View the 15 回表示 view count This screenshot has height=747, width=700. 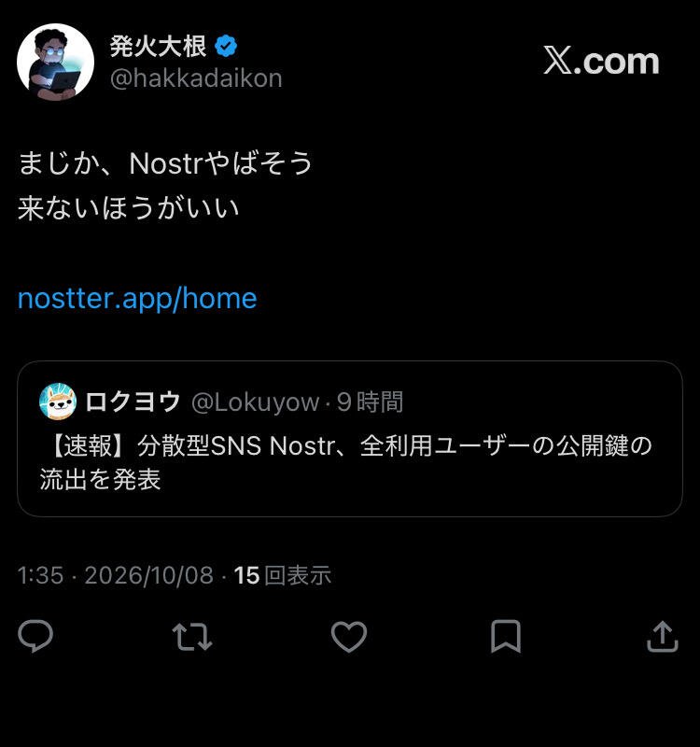pyautogui.click(x=283, y=575)
